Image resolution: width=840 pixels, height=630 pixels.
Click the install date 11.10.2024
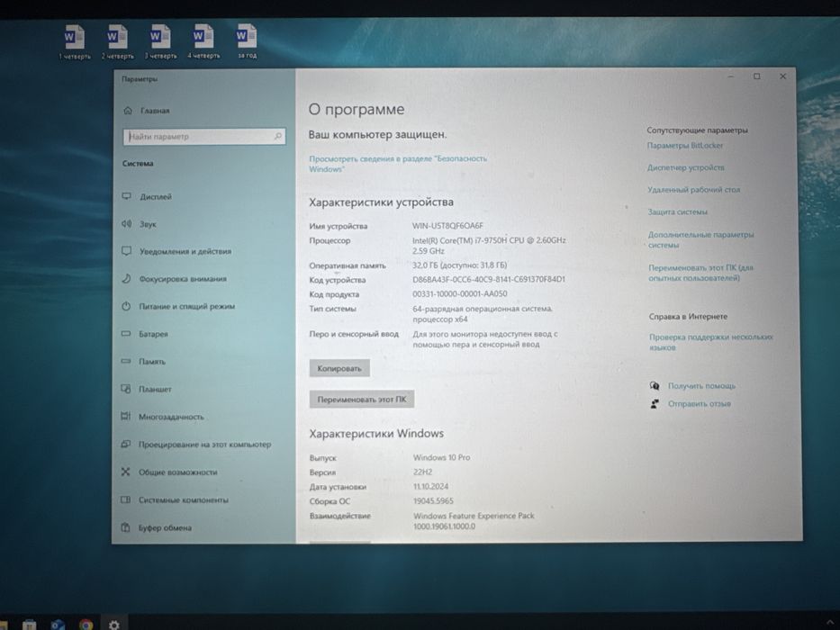pyautogui.click(x=430, y=486)
